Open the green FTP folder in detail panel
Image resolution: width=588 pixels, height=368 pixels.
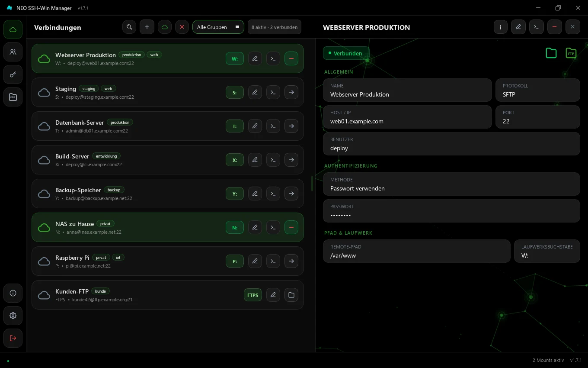pyautogui.click(x=571, y=53)
